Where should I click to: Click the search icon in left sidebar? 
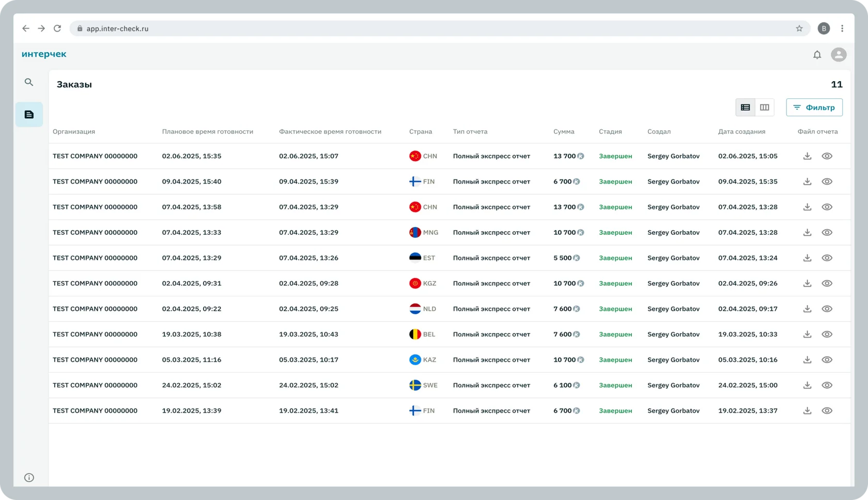point(29,82)
